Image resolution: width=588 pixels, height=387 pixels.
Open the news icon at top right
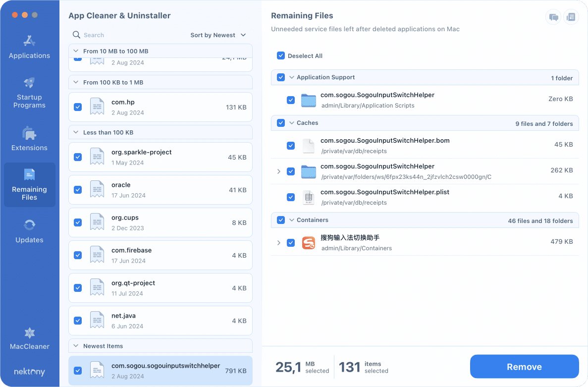pos(571,17)
